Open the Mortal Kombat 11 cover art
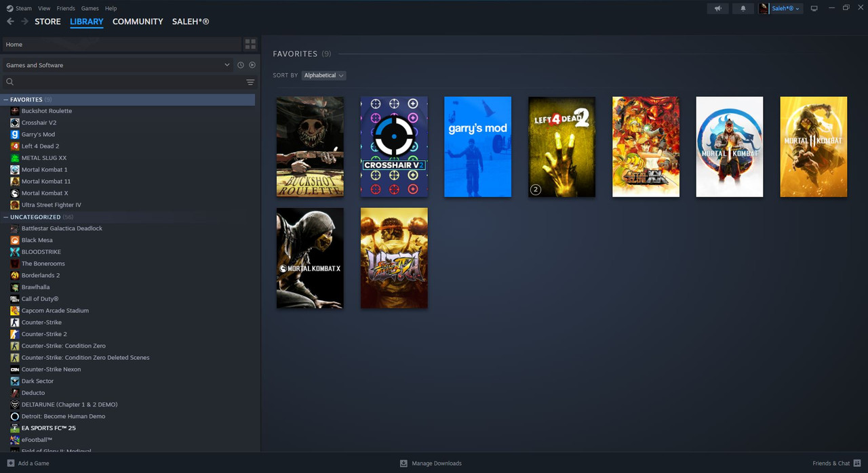 813,146
